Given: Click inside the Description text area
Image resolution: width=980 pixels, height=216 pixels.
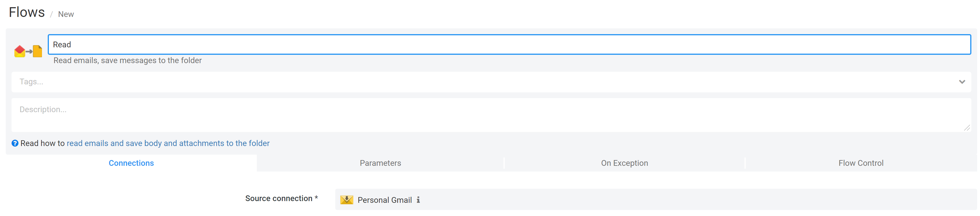Looking at the screenshot, I should pyautogui.click(x=491, y=115).
